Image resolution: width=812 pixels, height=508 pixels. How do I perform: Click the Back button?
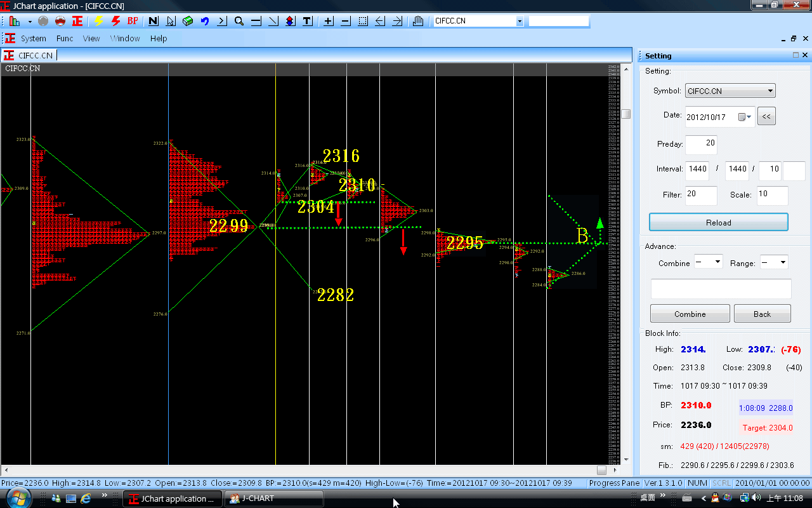pyautogui.click(x=763, y=314)
